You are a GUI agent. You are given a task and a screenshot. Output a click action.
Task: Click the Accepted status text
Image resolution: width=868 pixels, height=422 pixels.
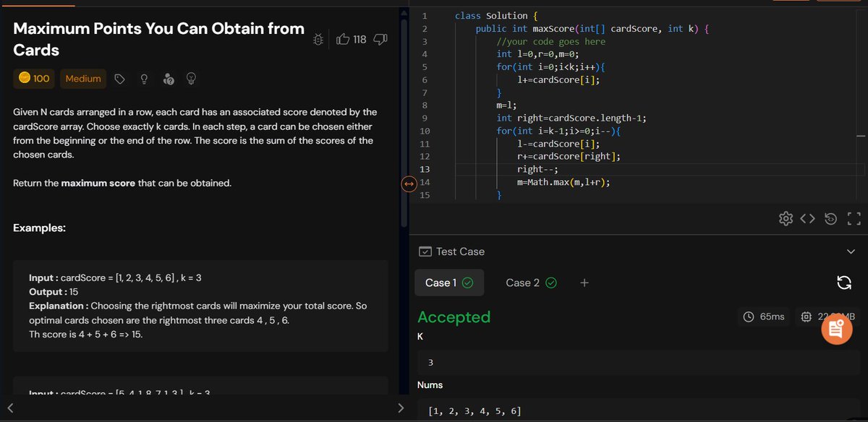(x=454, y=317)
